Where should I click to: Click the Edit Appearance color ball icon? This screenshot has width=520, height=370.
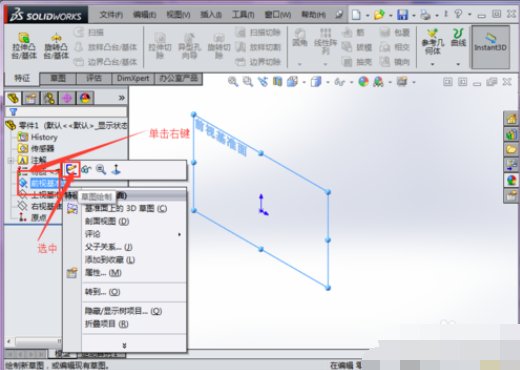pyautogui.click(x=363, y=81)
